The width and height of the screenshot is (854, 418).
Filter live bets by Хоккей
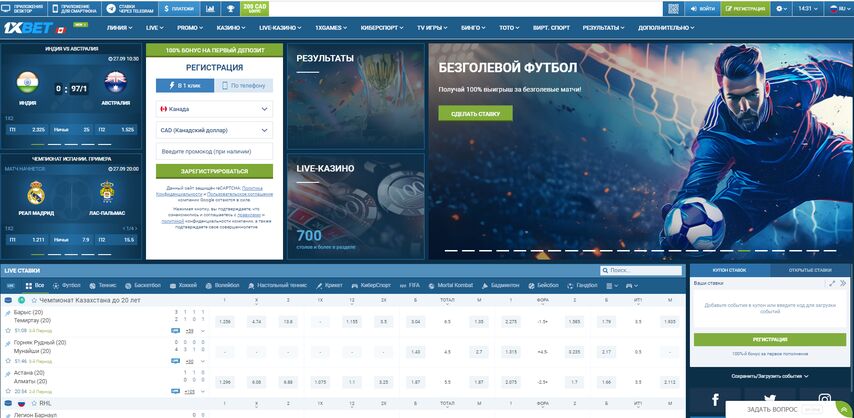[183, 285]
